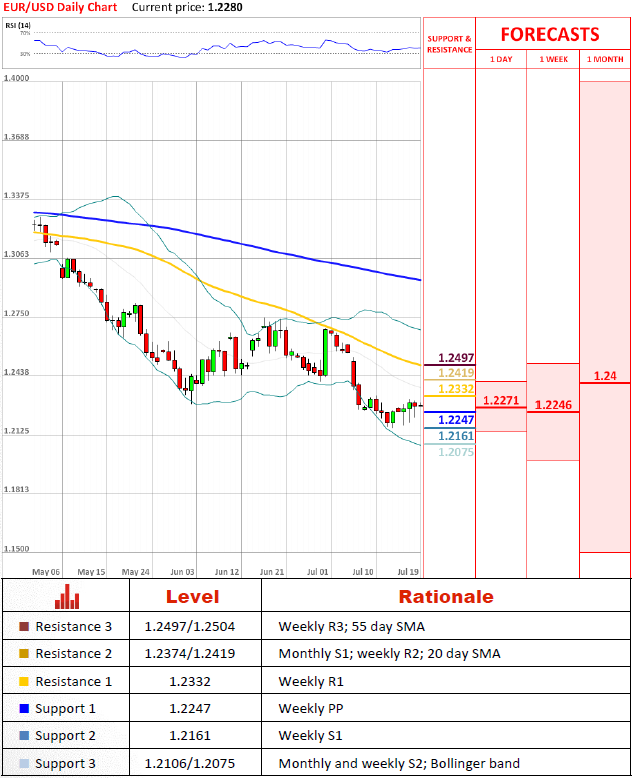Screen dimensions: 633x778
Task: Click the Jul 01 date axis label
Action: (317, 572)
